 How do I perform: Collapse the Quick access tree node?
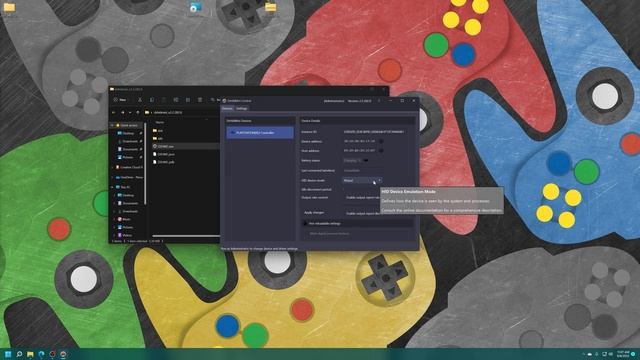(x=113, y=125)
